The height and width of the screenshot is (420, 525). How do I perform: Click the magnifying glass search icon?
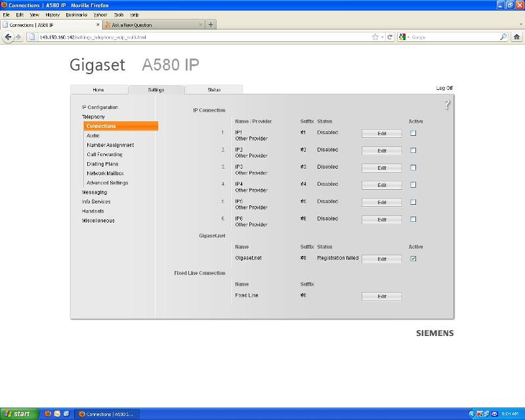[503, 37]
